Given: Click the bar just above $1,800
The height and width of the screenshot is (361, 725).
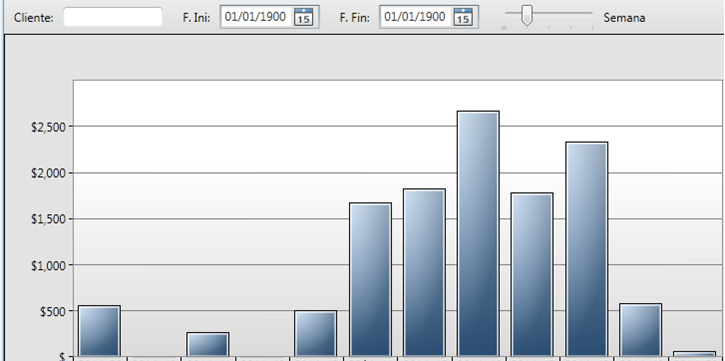Looking at the screenshot, I should 424,272.
